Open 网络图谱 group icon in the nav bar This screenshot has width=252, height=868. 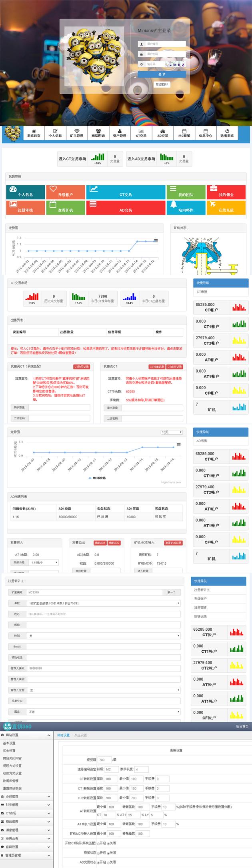pyautogui.click(x=98, y=131)
